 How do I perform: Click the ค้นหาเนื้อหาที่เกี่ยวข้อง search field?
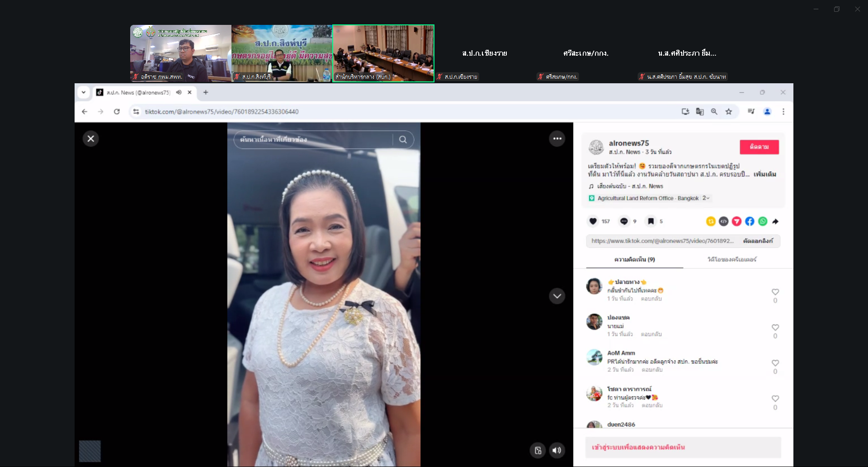pyautogui.click(x=313, y=140)
